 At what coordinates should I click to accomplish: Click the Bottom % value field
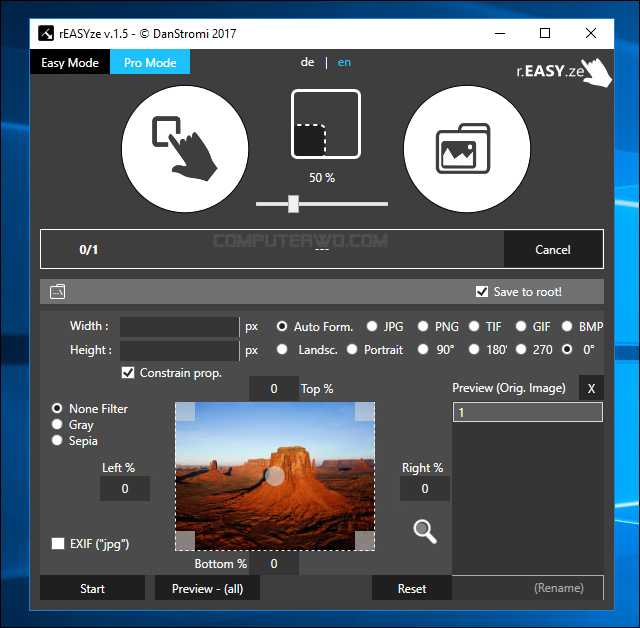274,564
